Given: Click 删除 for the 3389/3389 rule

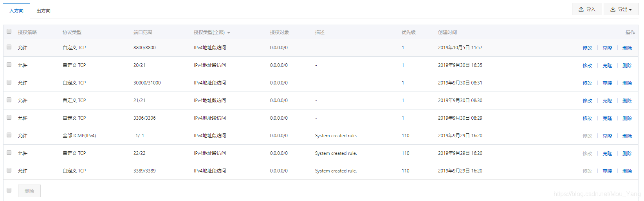Looking at the screenshot, I should (x=627, y=171).
